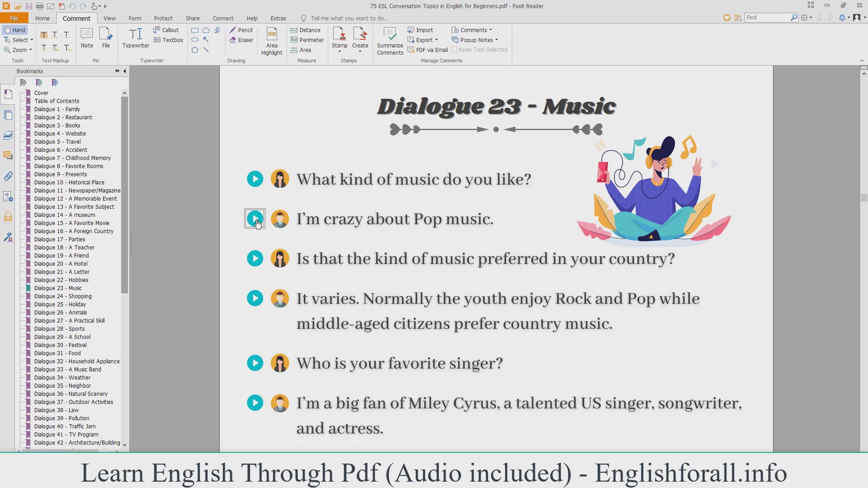Toggle Keep Tool Selected checkbox
The image size is (868, 488).
[454, 50]
